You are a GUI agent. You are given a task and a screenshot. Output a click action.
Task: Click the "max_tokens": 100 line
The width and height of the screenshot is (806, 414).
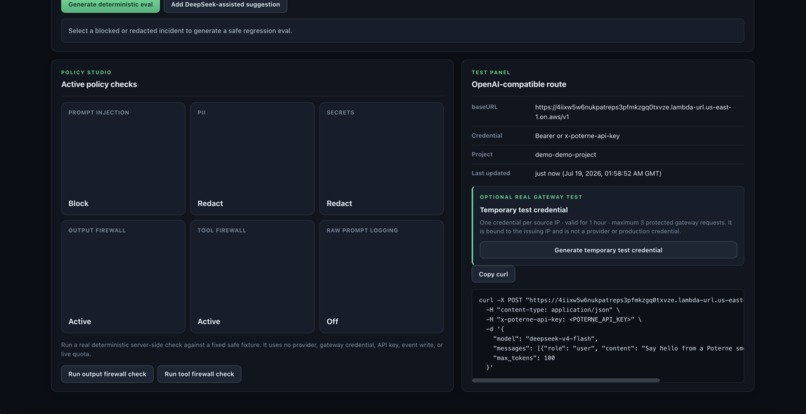[x=524, y=358]
